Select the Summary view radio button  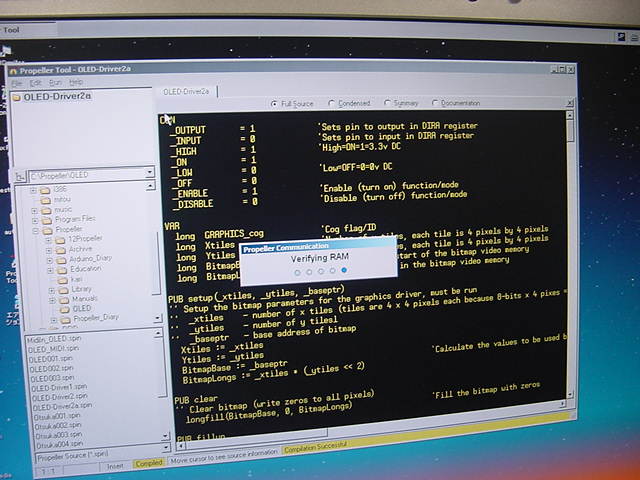click(x=387, y=103)
